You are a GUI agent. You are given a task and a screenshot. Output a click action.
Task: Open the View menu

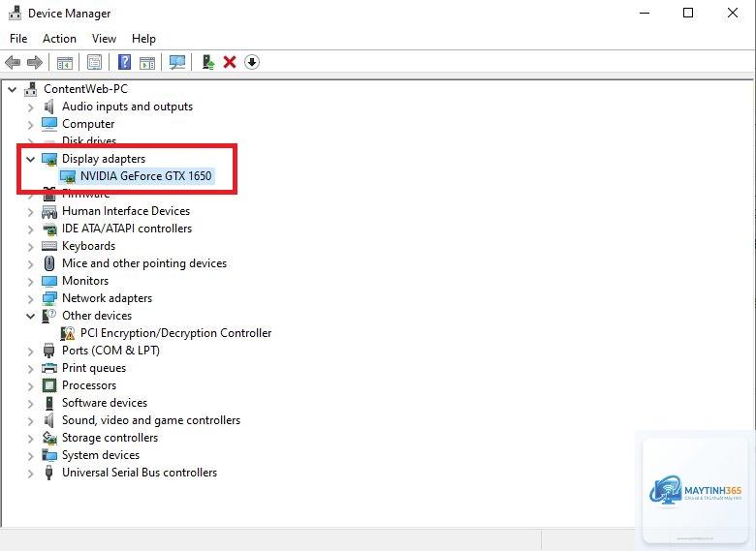pos(104,39)
